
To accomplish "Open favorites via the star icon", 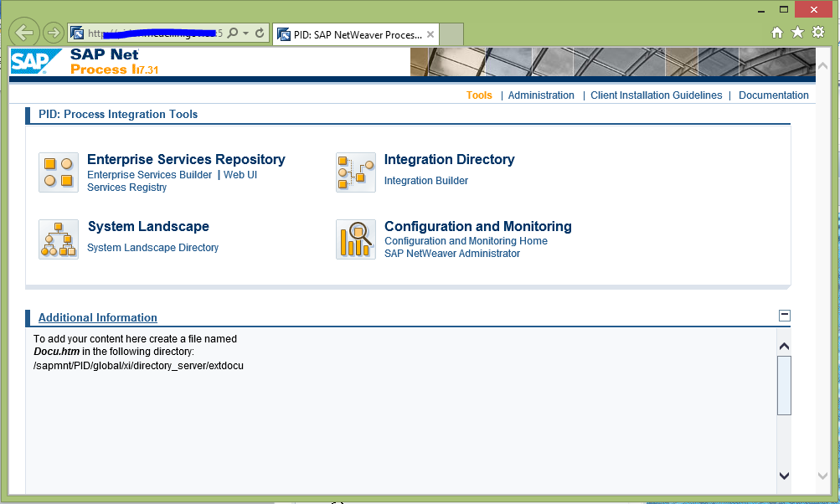I will point(796,32).
